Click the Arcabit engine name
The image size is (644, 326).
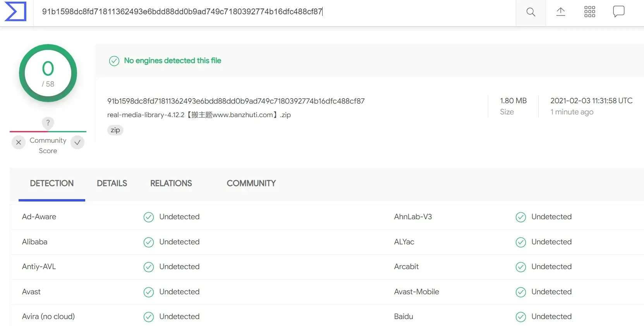coord(407,266)
